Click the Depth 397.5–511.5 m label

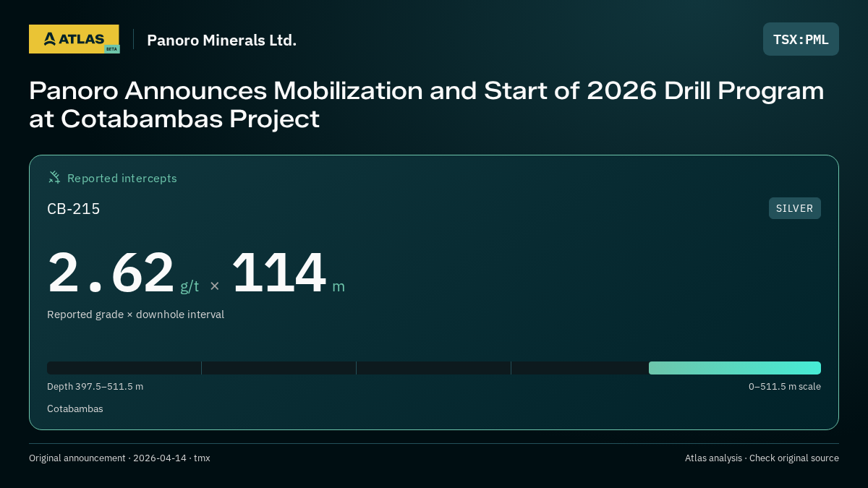click(x=95, y=387)
